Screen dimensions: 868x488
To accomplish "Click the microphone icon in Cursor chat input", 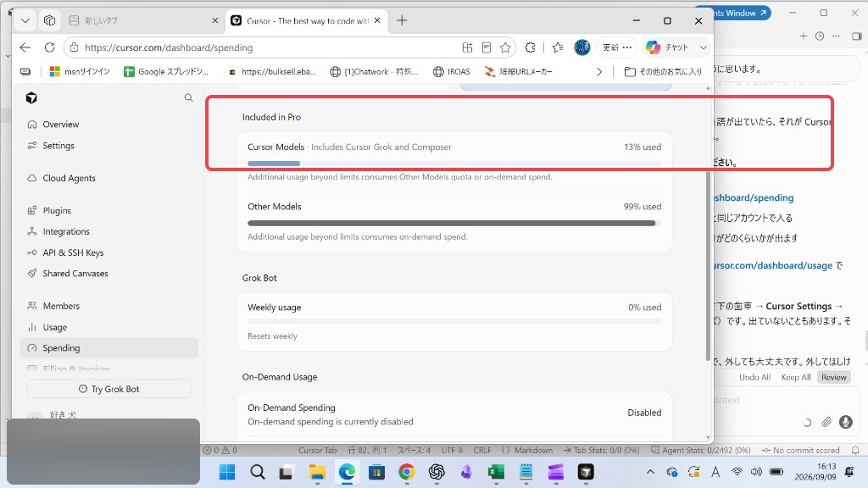I will 845,422.
